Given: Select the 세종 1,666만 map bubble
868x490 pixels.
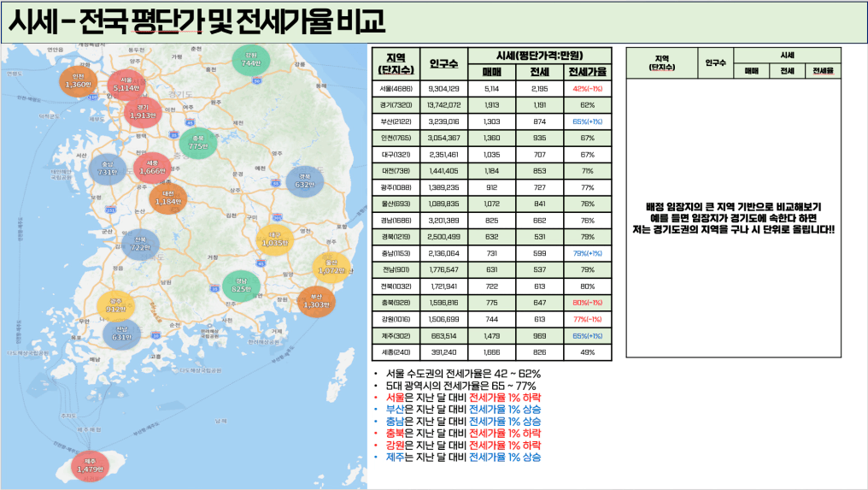Looking at the screenshot, I should (x=152, y=168).
